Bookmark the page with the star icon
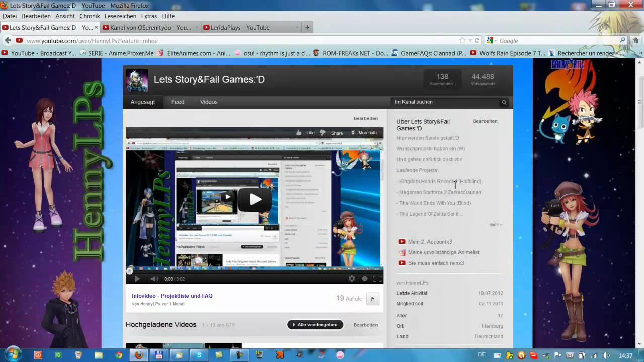The image size is (644, 362). point(462,41)
